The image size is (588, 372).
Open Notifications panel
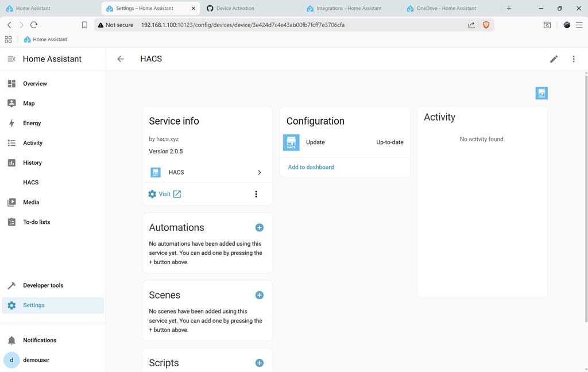coord(52,340)
